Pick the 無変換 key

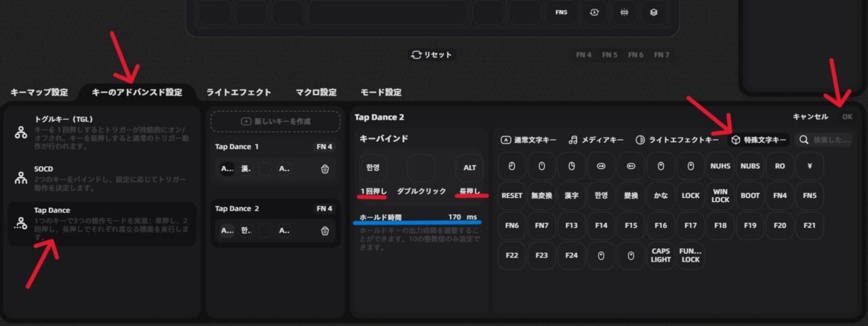pos(542,195)
